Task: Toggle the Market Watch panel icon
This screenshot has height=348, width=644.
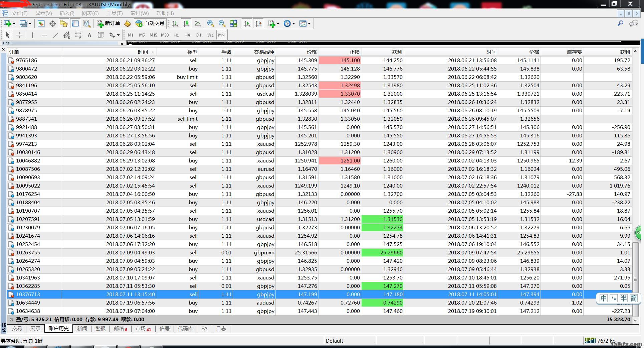Action: coord(41,23)
